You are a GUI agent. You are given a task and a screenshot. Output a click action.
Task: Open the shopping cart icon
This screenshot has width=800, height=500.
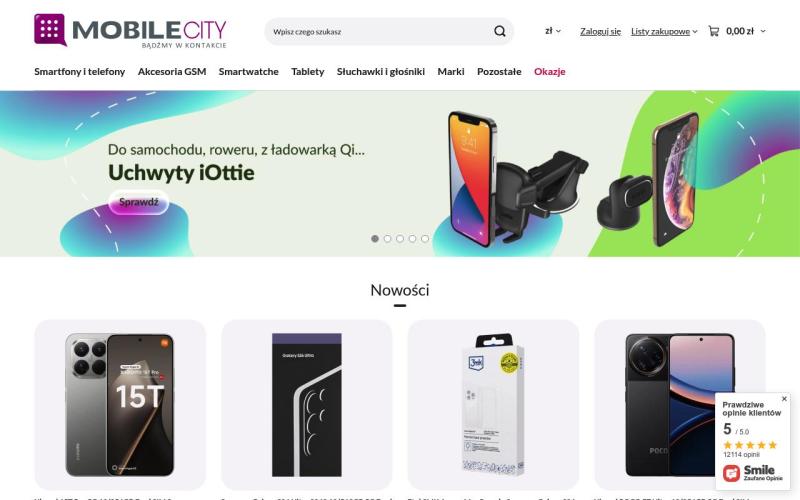pos(714,31)
